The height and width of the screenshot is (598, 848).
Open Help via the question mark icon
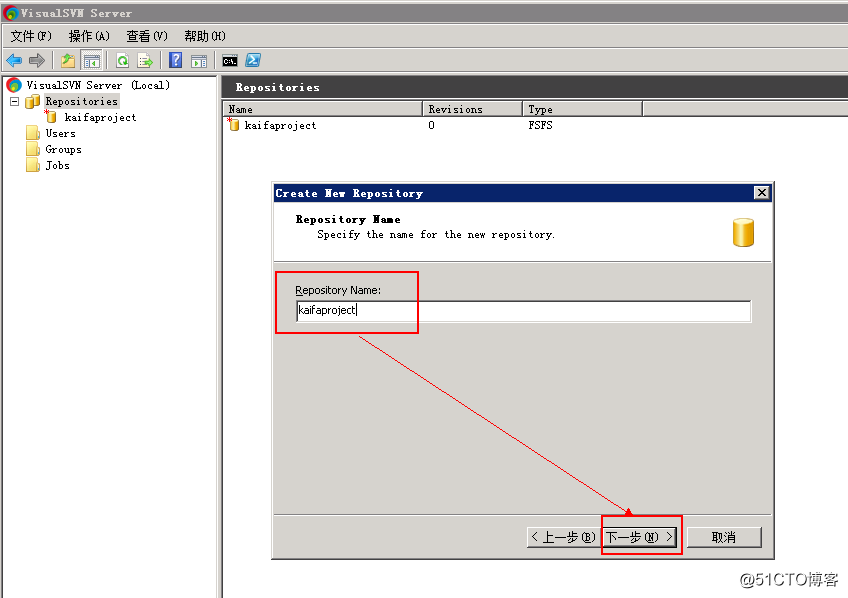pos(175,60)
